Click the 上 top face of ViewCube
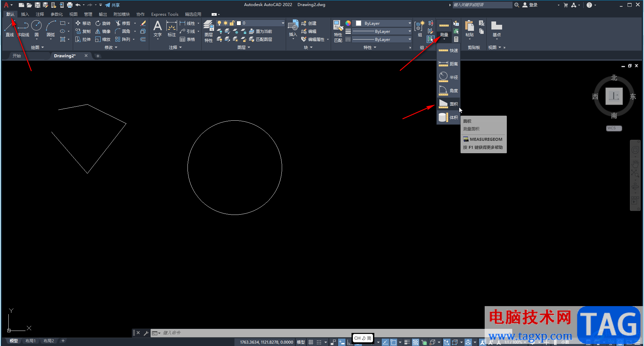Image resolution: width=644 pixels, height=346 pixels. [x=614, y=96]
